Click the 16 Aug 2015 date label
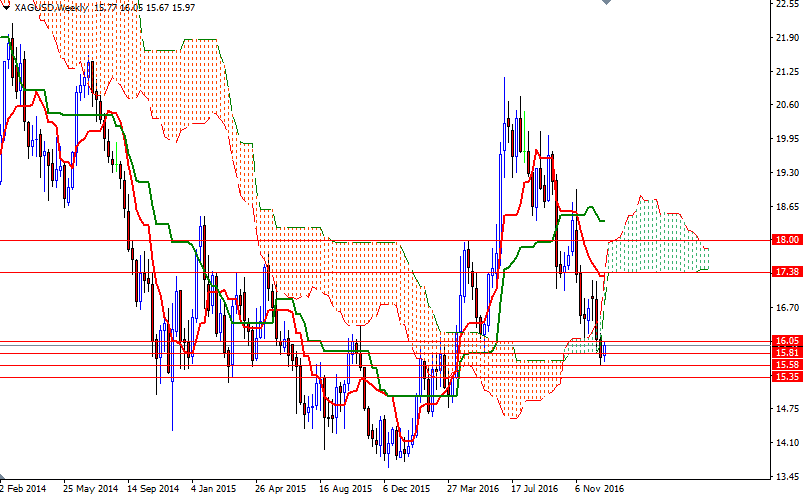 (345, 488)
